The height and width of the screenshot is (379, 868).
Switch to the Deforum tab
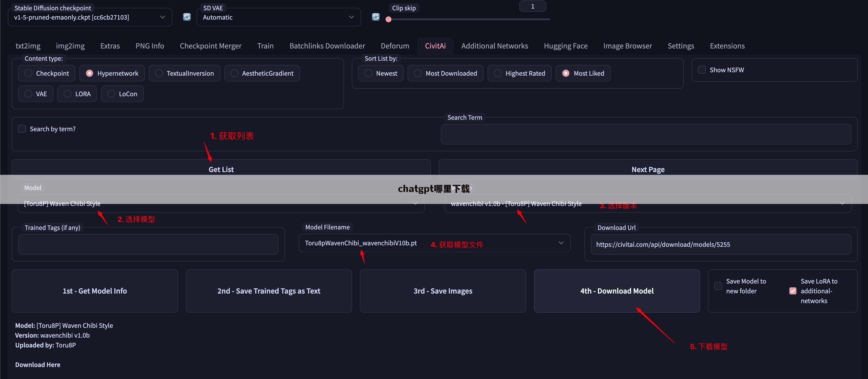point(395,46)
